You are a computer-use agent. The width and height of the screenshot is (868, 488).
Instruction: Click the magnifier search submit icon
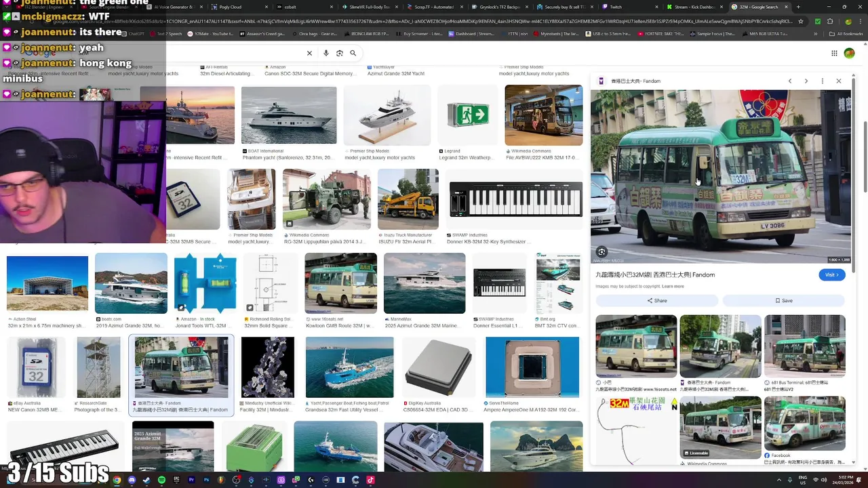pyautogui.click(x=353, y=53)
